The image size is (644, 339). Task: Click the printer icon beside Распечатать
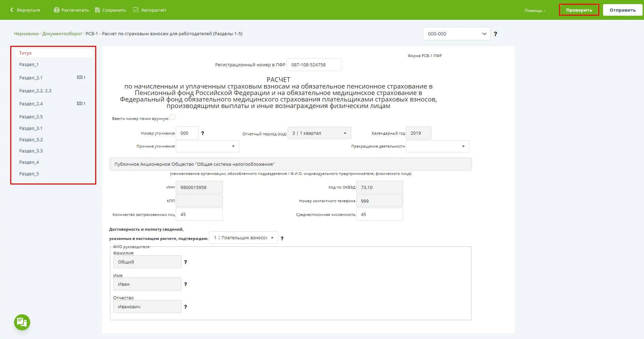point(57,10)
